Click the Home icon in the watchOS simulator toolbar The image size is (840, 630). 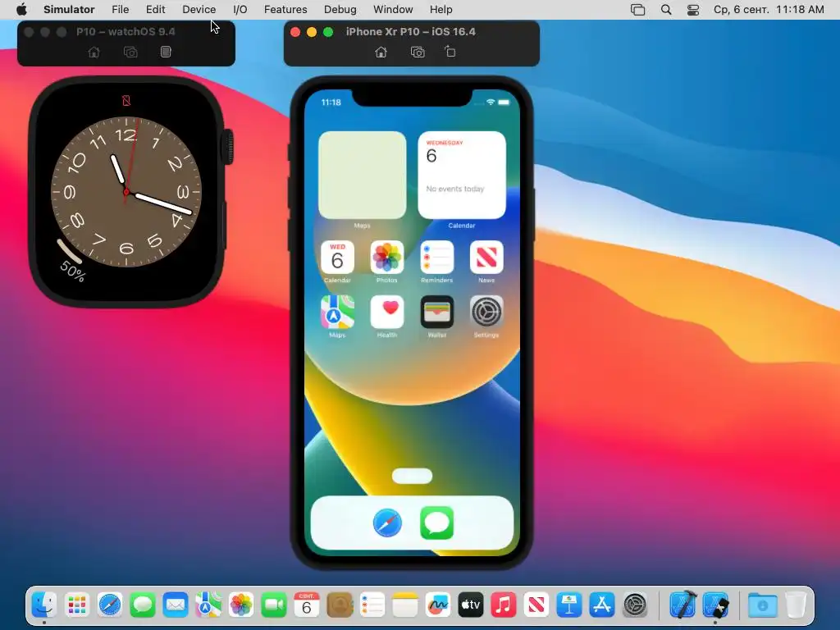point(94,52)
